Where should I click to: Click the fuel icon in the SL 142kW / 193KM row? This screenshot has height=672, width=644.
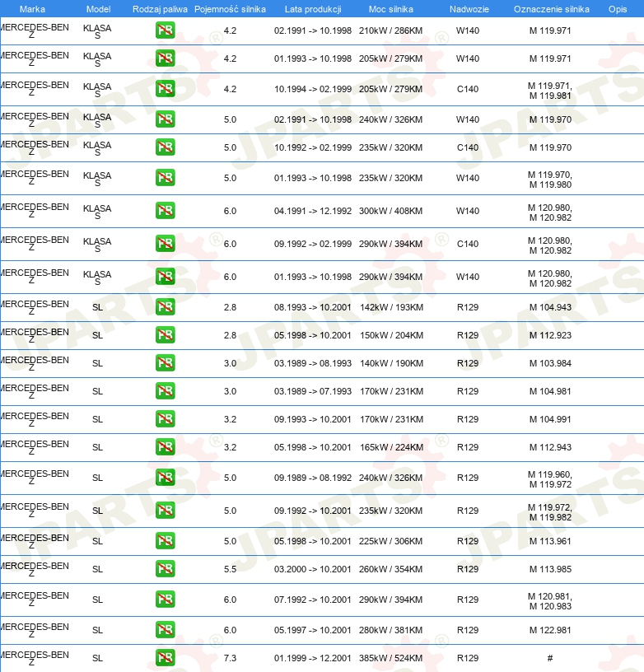tap(165, 307)
